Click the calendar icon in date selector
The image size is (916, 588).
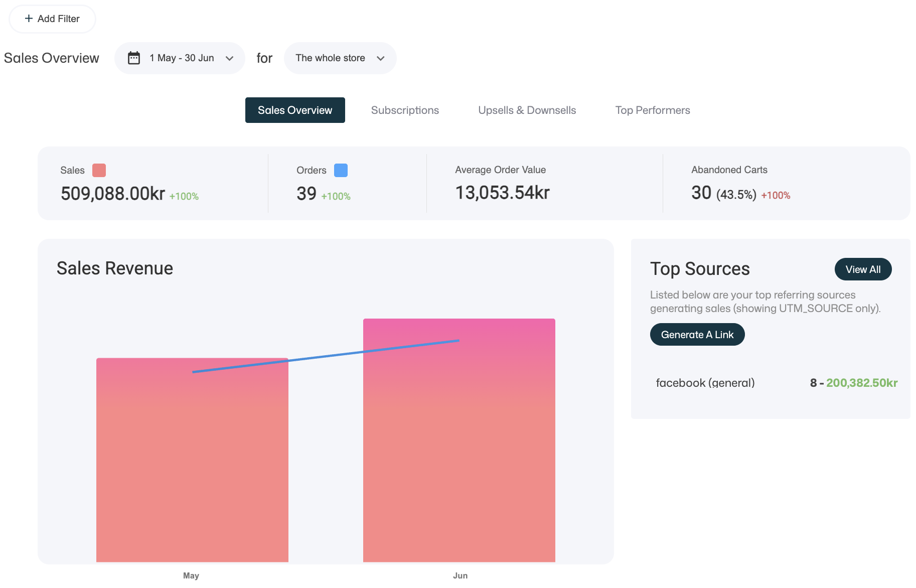[134, 58]
